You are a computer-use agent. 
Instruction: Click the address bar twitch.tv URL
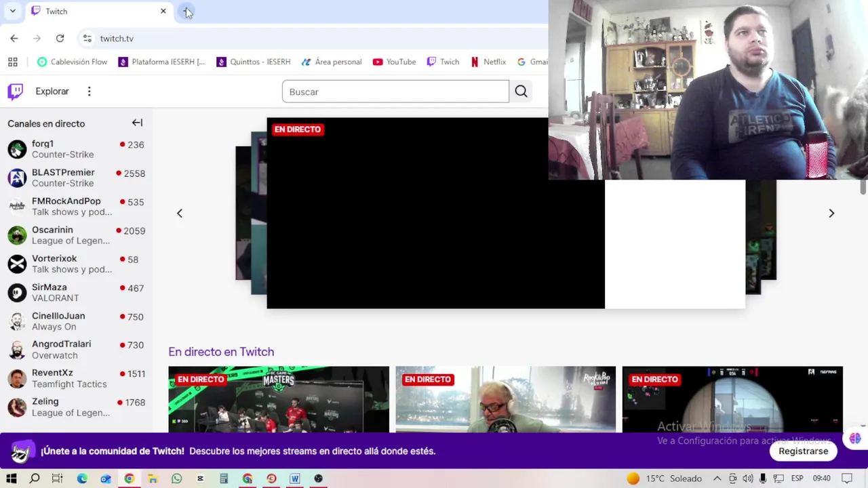click(117, 39)
